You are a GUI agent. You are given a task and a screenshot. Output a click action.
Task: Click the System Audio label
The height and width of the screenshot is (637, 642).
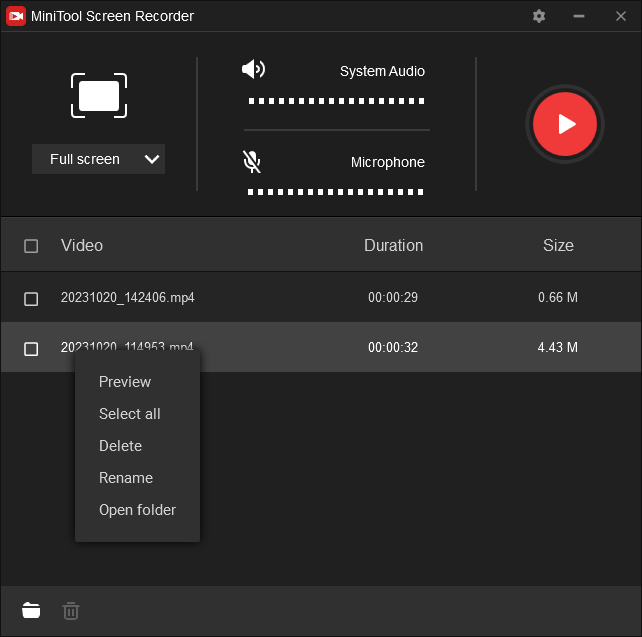click(x=382, y=71)
